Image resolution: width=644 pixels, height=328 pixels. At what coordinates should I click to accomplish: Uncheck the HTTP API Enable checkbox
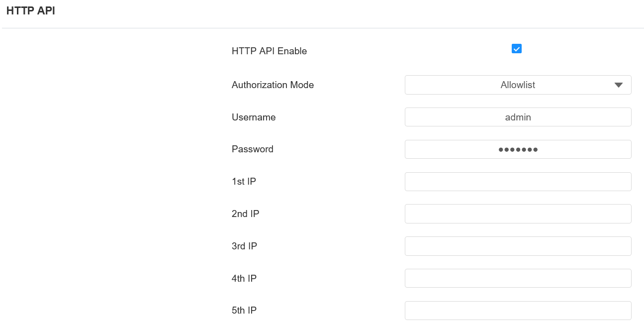point(517,49)
